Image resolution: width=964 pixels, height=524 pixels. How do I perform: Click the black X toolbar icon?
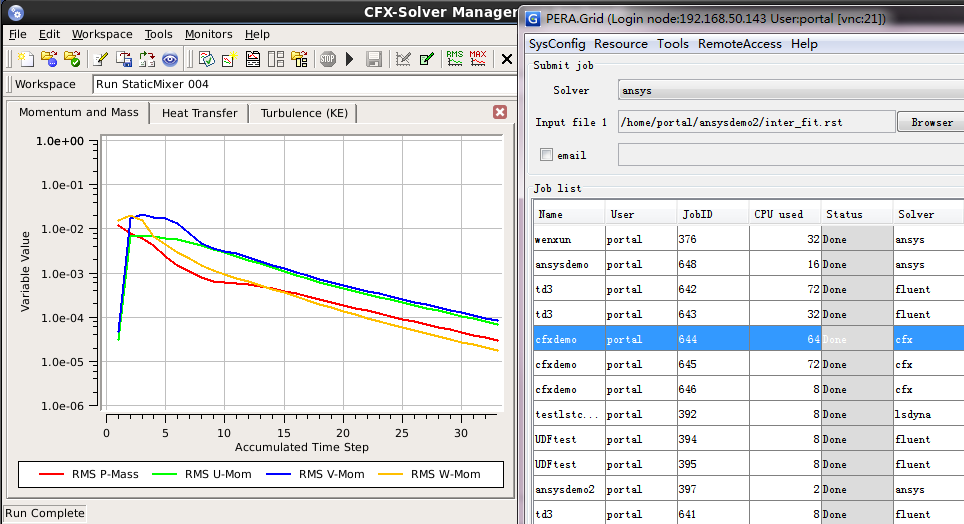(507, 59)
